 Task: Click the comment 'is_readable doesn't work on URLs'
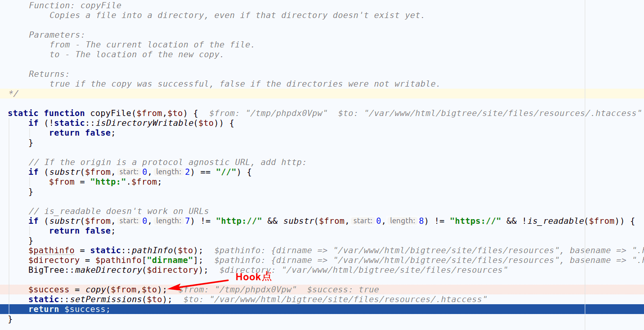point(118,211)
